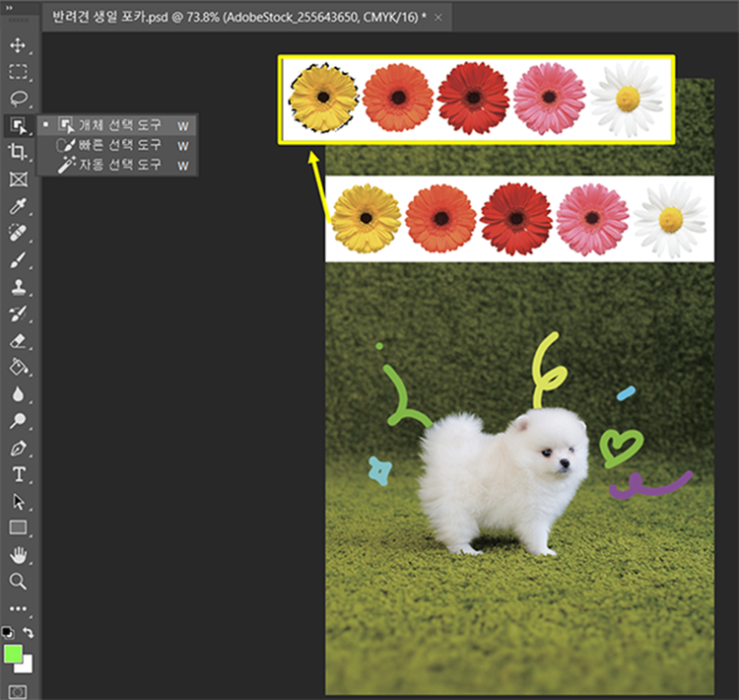Select the Eraser tool

point(18,341)
